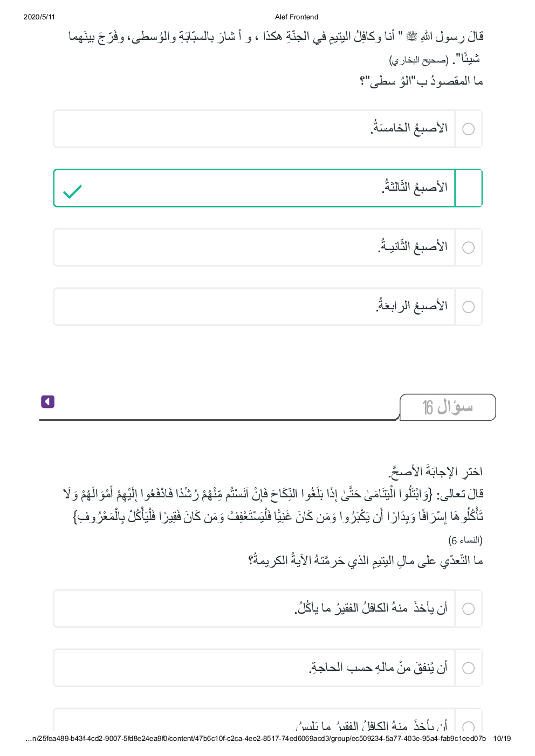Click the instruction اخترِ الإجابةَ الأصحَّ

click(435, 472)
